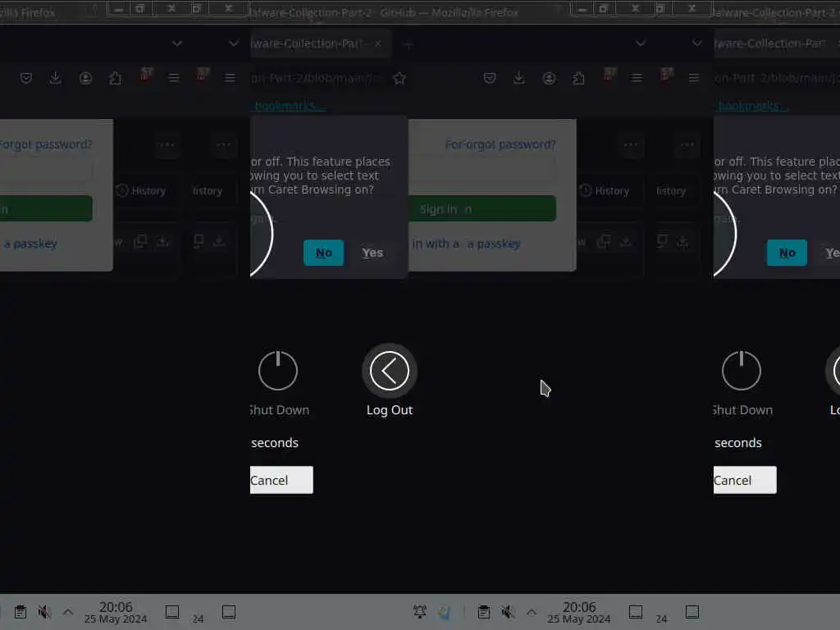Image resolution: width=840 pixels, height=630 pixels.
Task: Expand rightmost tab list chevron beside 'lware-Collection-Part'
Action: click(x=697, y=43)
